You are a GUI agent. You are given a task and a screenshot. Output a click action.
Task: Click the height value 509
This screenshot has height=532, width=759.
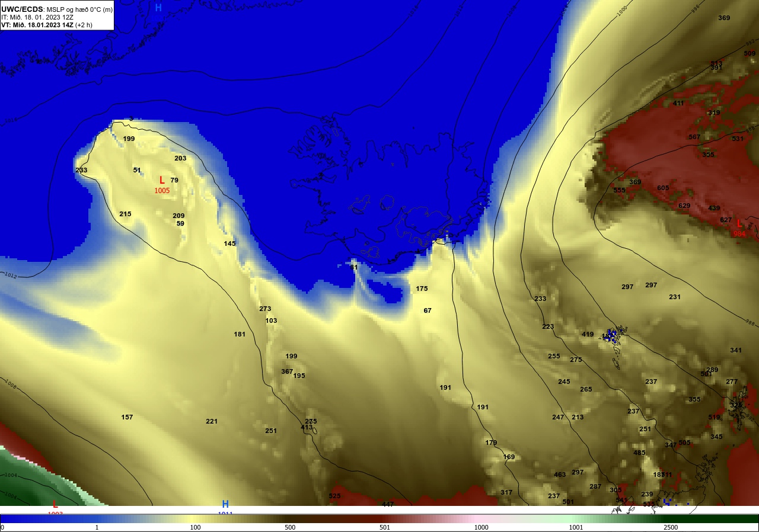[x=750, y=53]
